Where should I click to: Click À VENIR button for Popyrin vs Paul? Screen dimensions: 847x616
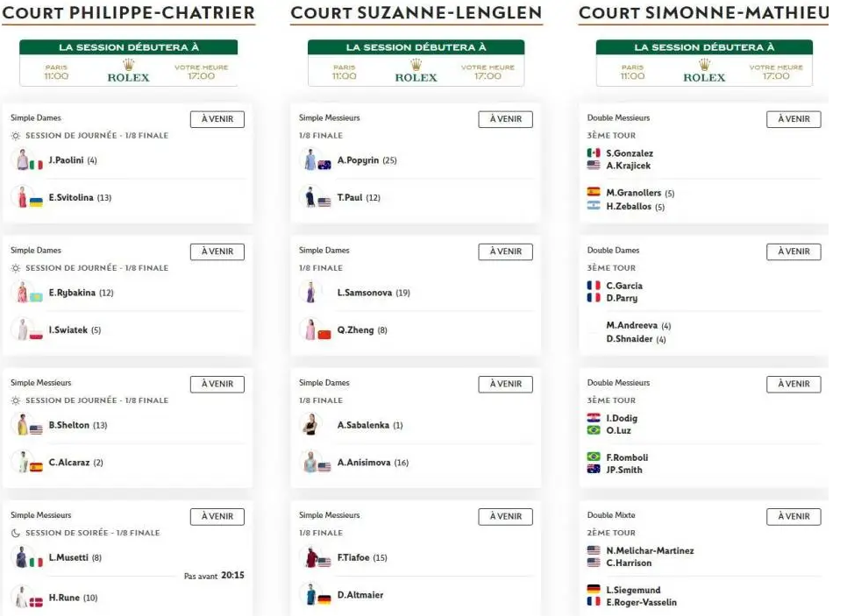[x=505, y=119]
